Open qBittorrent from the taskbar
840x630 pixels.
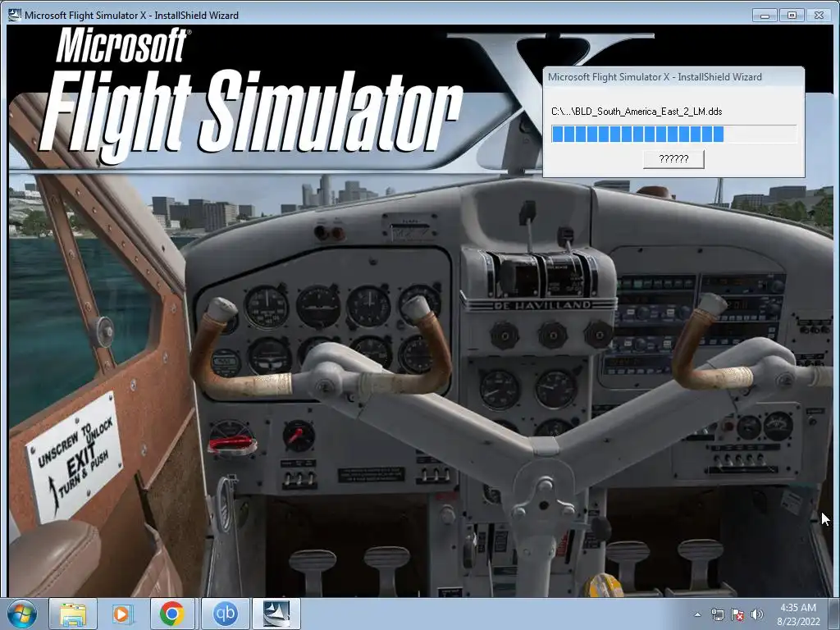tap(225, 614)
